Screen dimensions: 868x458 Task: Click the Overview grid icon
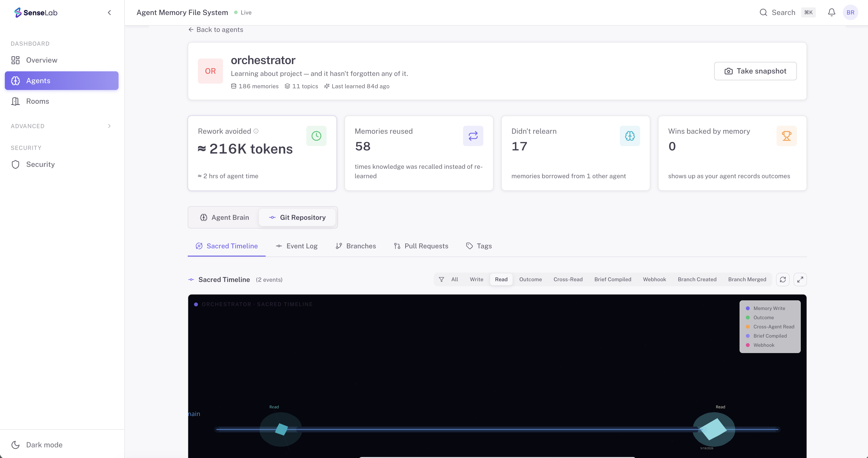pyautogui.click(x=15, y=60)
